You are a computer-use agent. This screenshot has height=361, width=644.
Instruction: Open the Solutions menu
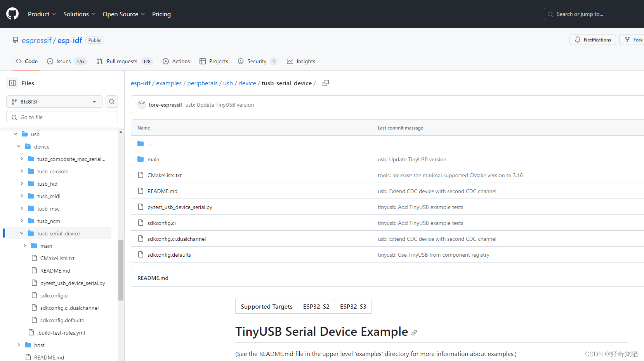[79, 14]
